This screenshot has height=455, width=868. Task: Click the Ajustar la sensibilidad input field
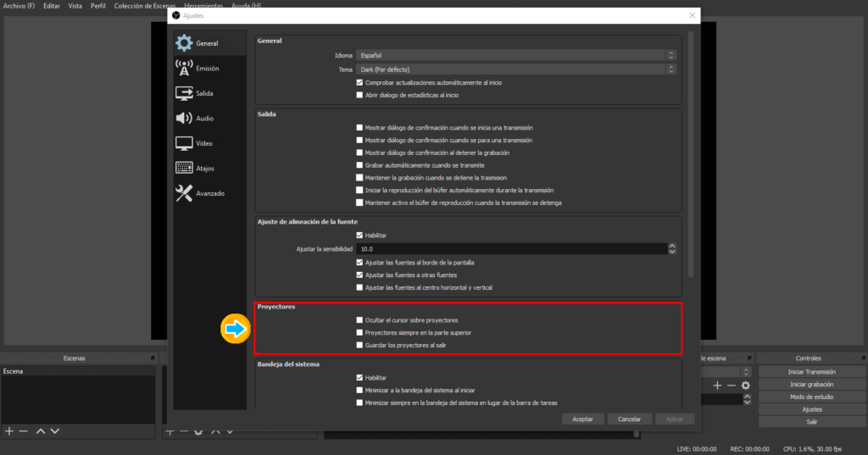point(510,249)
